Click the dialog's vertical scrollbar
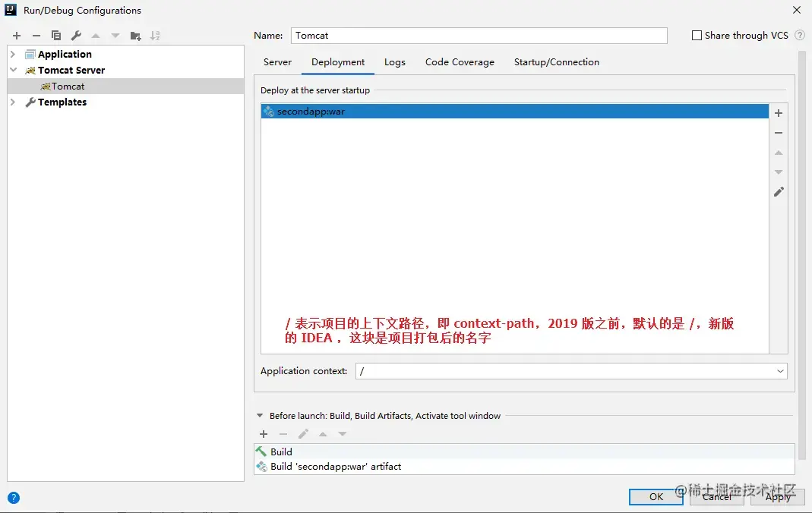This screenshot has width=812, height=513. pos(802,255)
